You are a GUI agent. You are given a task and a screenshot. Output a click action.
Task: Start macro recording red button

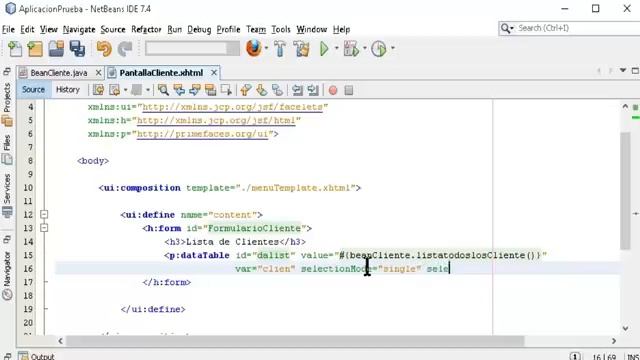[333, 90]
